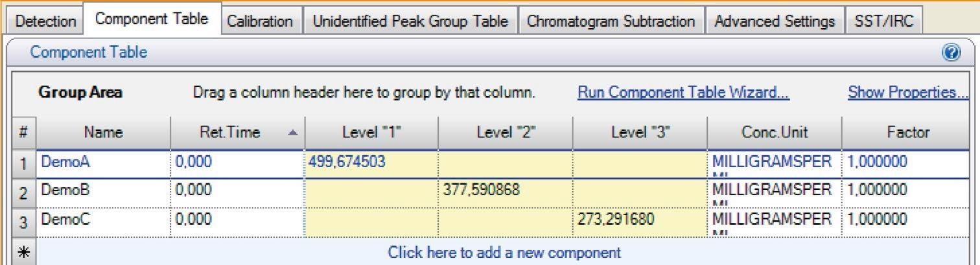980x265 pixels.
Task: Select row header number 3
Action: (x=23, y=221)
